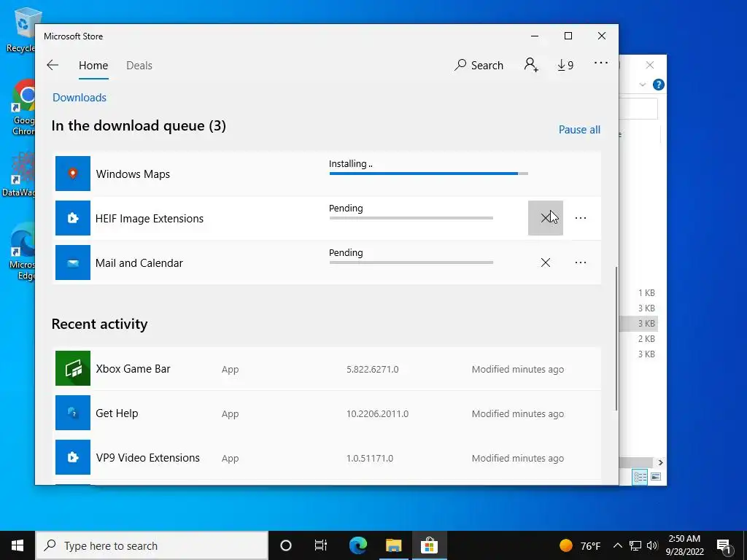
Task: Click version 1.0.51171.0
Action: pos(370,458)
